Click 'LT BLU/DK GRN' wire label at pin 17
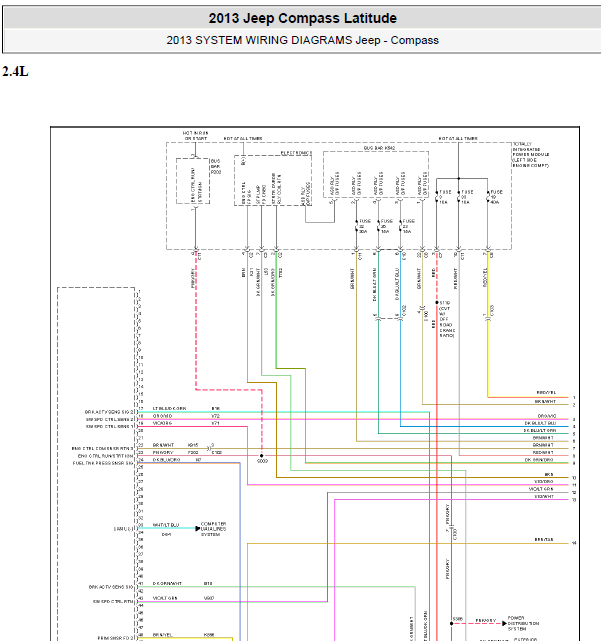 (169, 408)
